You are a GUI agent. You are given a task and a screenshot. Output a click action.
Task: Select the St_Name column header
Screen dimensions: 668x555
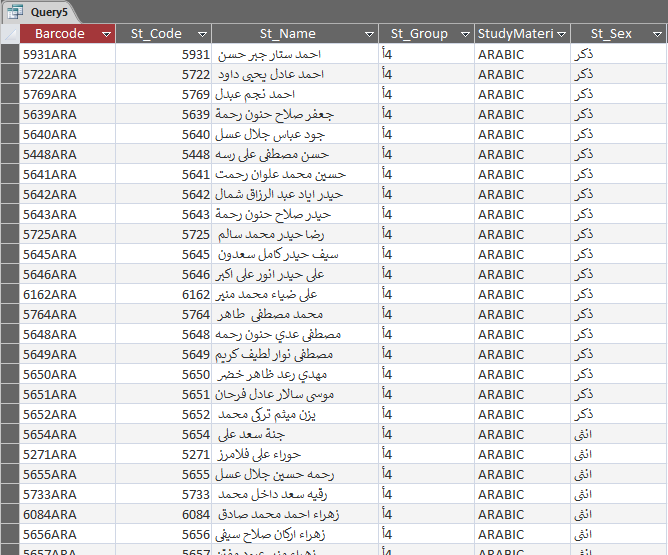coord(295,34)
